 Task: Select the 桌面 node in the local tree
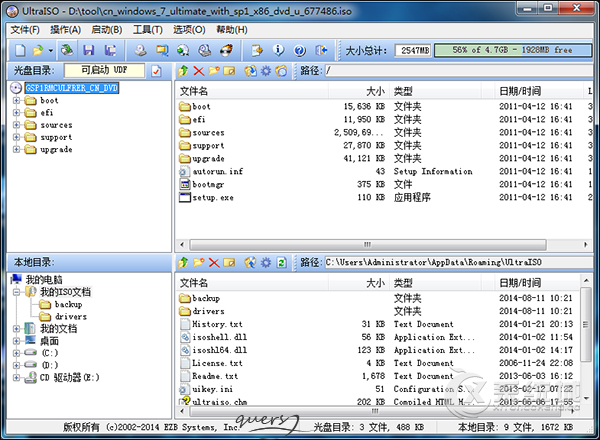tap(49, 341)
